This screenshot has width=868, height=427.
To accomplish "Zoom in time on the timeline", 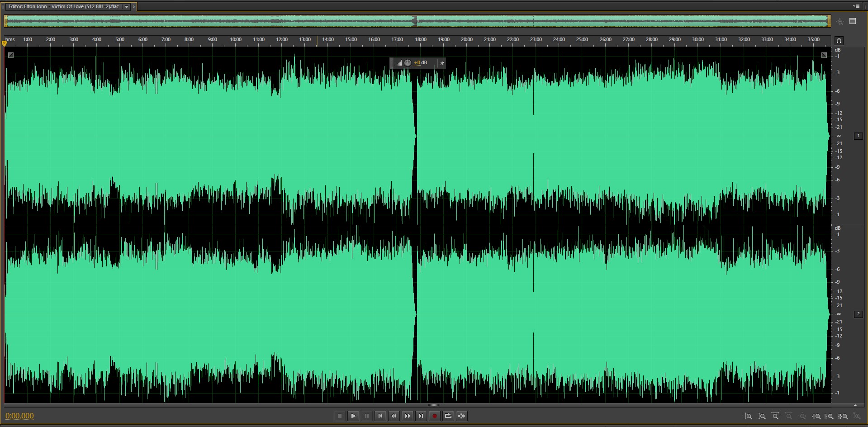I will point(775,416).
